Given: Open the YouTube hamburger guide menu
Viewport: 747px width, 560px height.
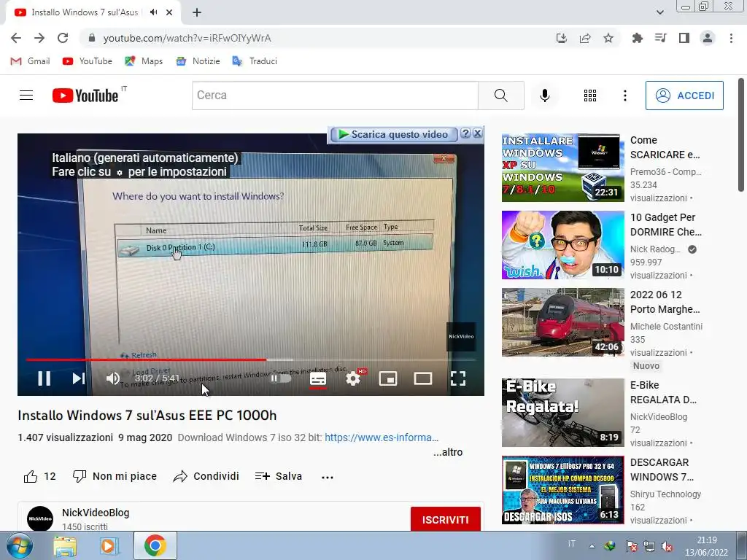Looking at the screenshot, I should tap(26, 96).
